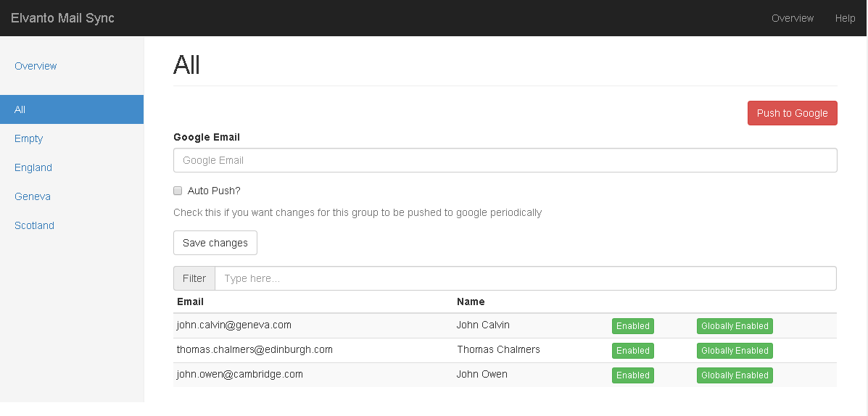The height and width of the screenshot is (416, 868).
Task: Click the Elvanto Mail Sync brand title
Action: [62, 18]
